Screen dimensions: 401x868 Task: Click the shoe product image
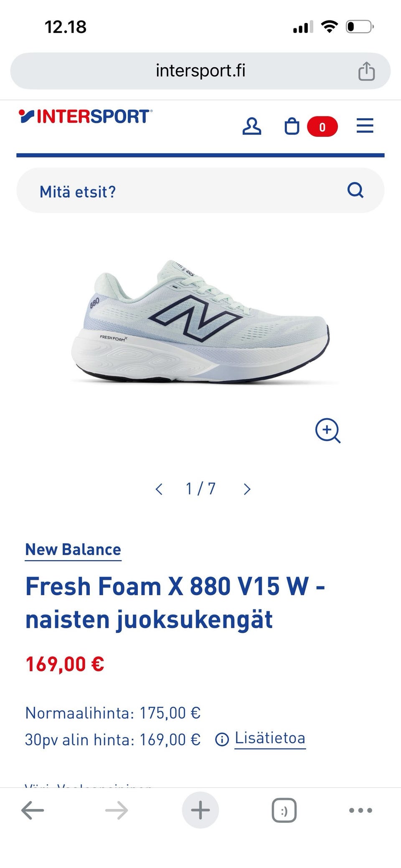point(200,322)
